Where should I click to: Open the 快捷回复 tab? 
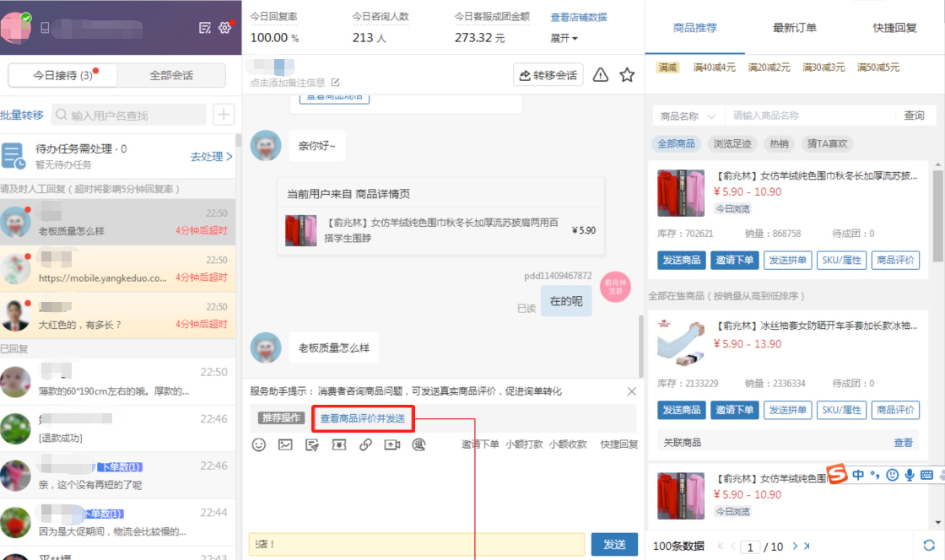click(894, 28)
